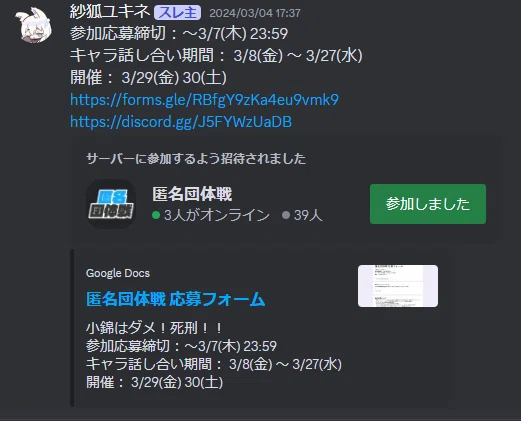Click サーバーに参加するよう招待されました header
521x421 pixels.
[196, 159]
